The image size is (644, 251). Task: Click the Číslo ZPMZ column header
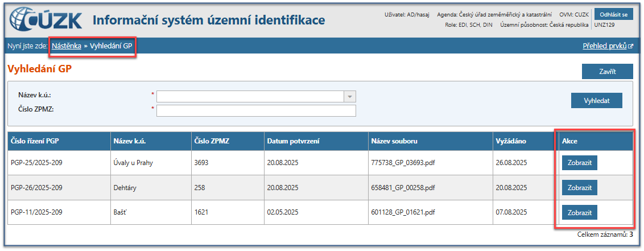tap(212, 141)
